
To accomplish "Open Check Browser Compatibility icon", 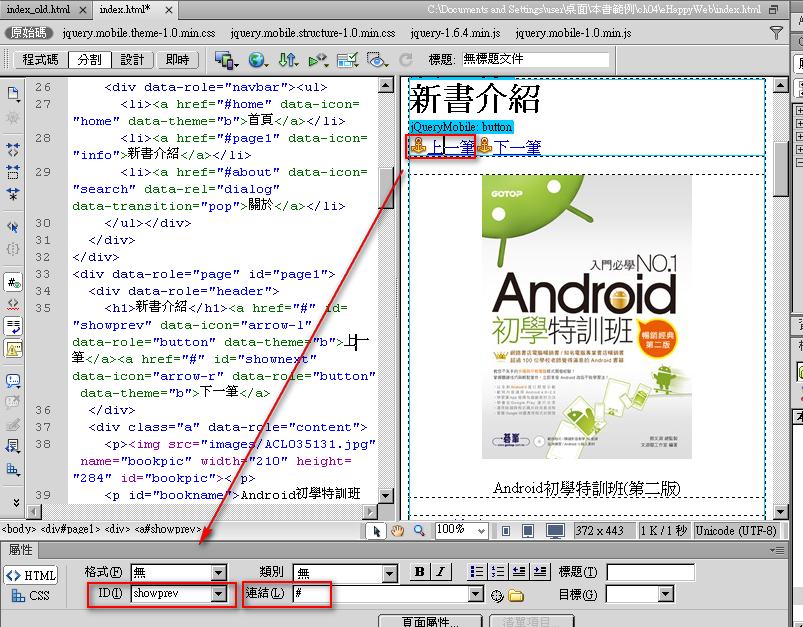I will click(x=347, y=60).
